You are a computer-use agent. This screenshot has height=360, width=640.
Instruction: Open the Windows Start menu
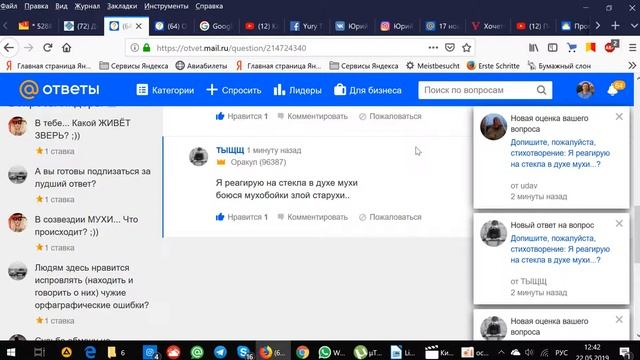pos(11,352)
